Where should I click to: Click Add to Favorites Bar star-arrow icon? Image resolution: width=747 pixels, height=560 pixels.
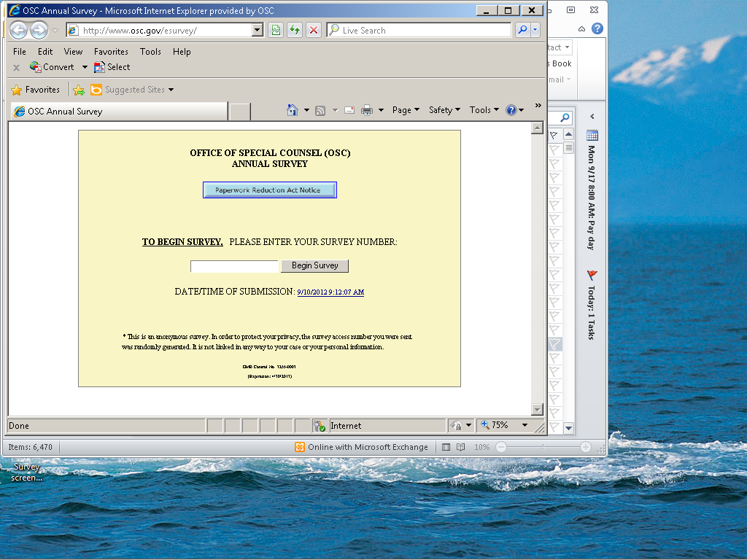coord(79,90)
